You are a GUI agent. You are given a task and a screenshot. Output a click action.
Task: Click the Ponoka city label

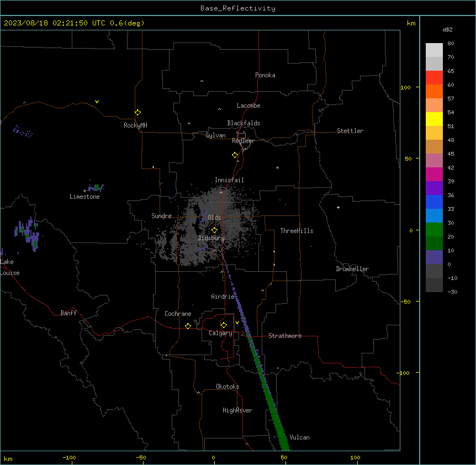[x=265, y=75]
